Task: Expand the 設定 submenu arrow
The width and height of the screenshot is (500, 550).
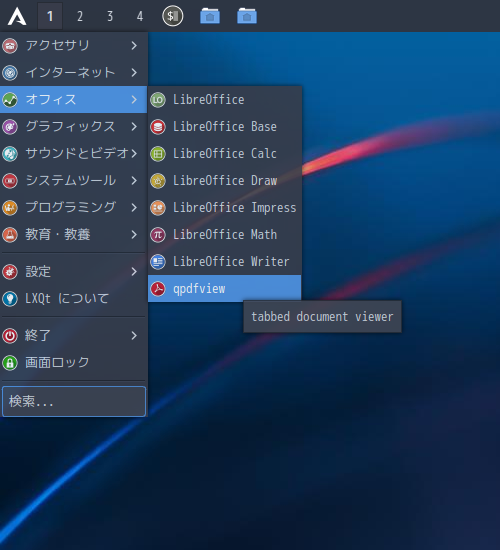Action: click(x=134, y=271)
